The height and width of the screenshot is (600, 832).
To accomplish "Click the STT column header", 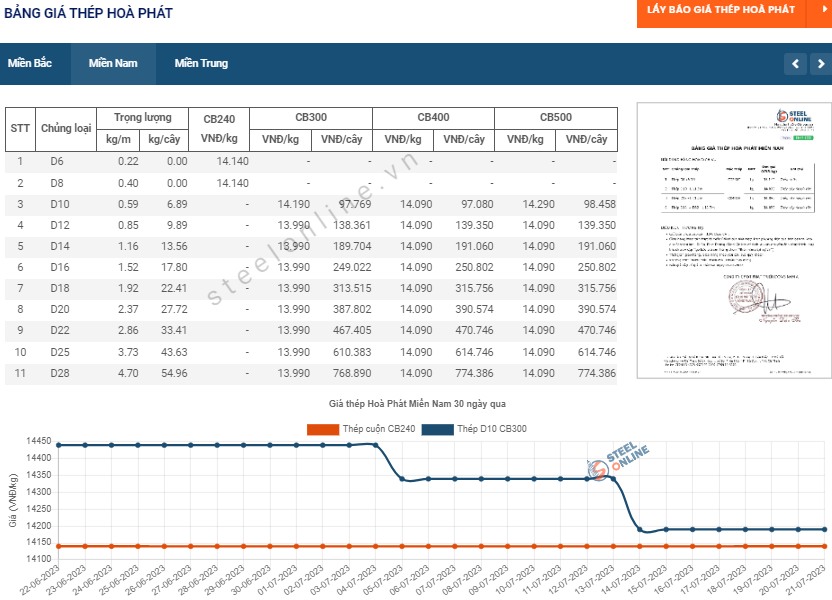I will pyautogui.click(x=20, y=129).
